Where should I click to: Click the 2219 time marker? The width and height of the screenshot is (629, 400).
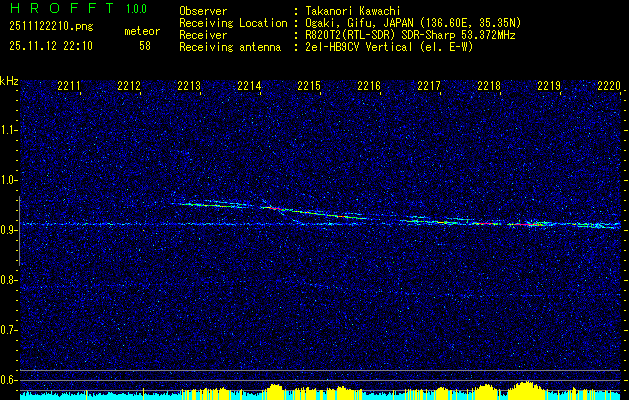[549, 85]
